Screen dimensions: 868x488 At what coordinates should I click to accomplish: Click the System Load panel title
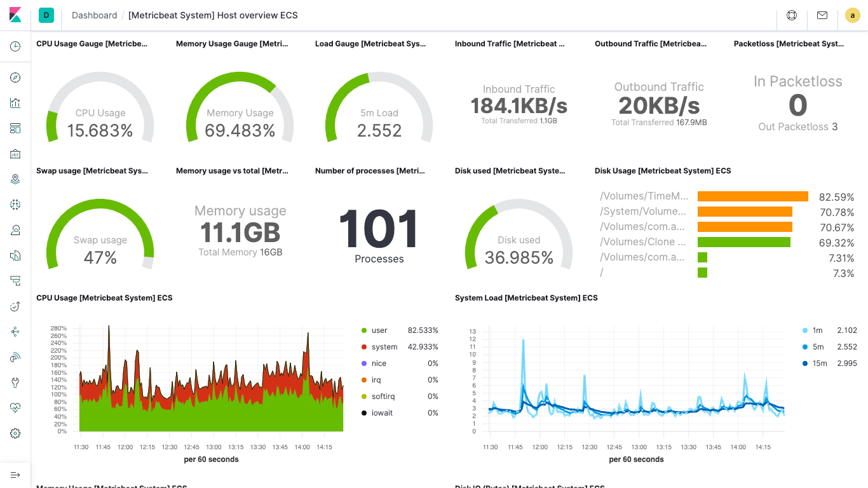pyautogui.click(x=526, y=298)
